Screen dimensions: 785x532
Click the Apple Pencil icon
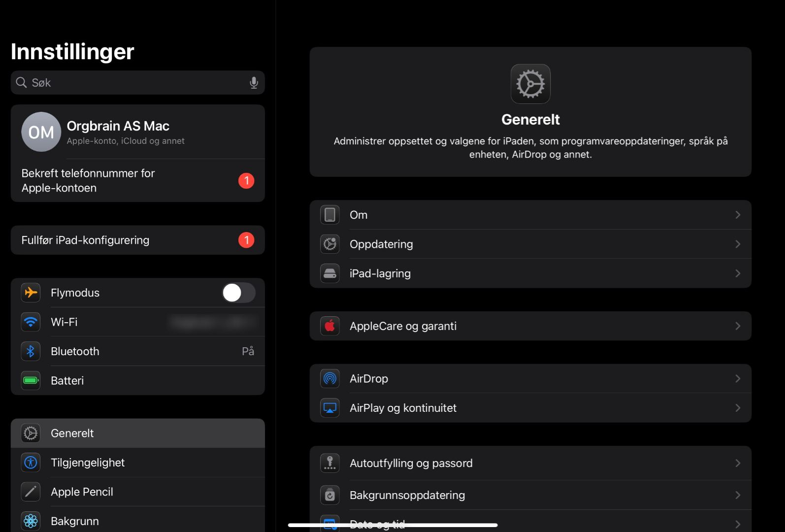pos(31,492)
